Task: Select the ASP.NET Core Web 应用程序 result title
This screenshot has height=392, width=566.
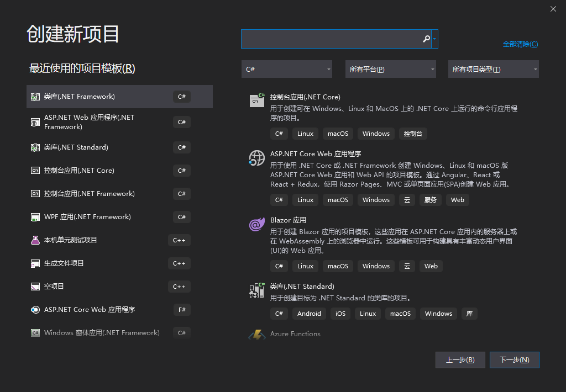Action: point(316,154)
